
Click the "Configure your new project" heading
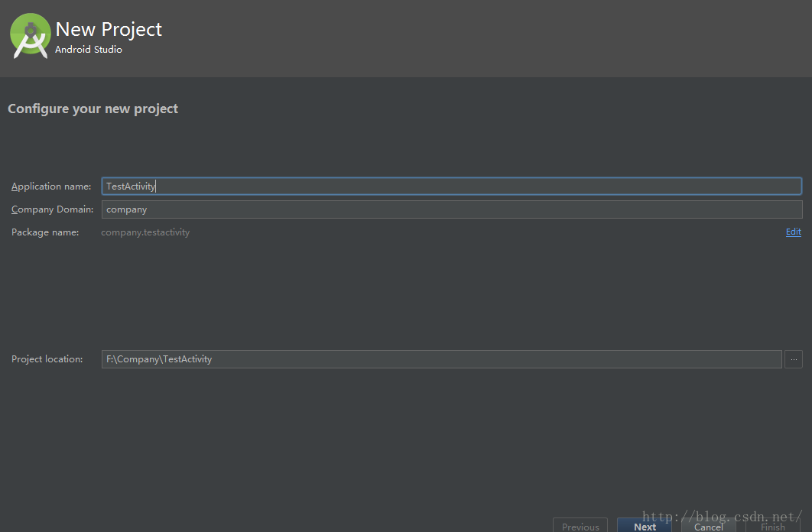[x=93, y=109]
